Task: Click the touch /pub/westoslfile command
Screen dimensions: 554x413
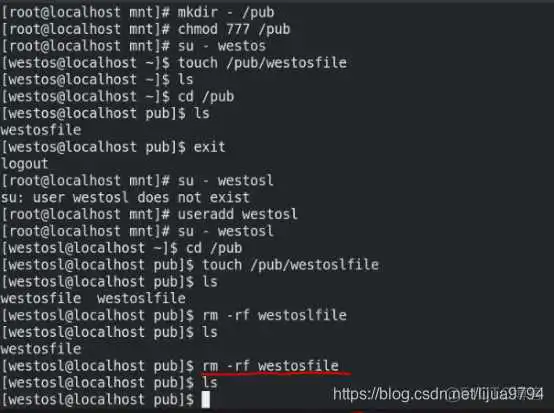Action: (x=290, y=265)
